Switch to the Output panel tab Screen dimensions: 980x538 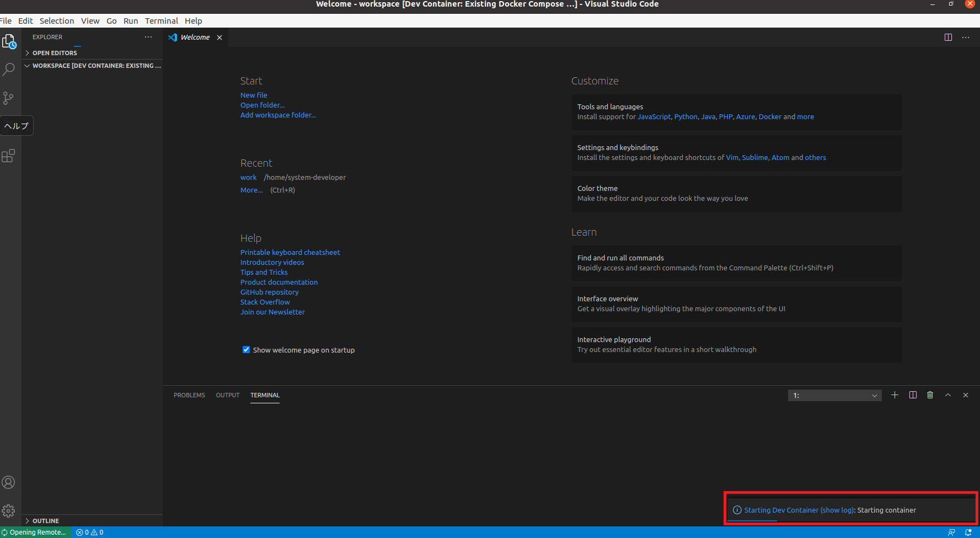pos(228,395)
